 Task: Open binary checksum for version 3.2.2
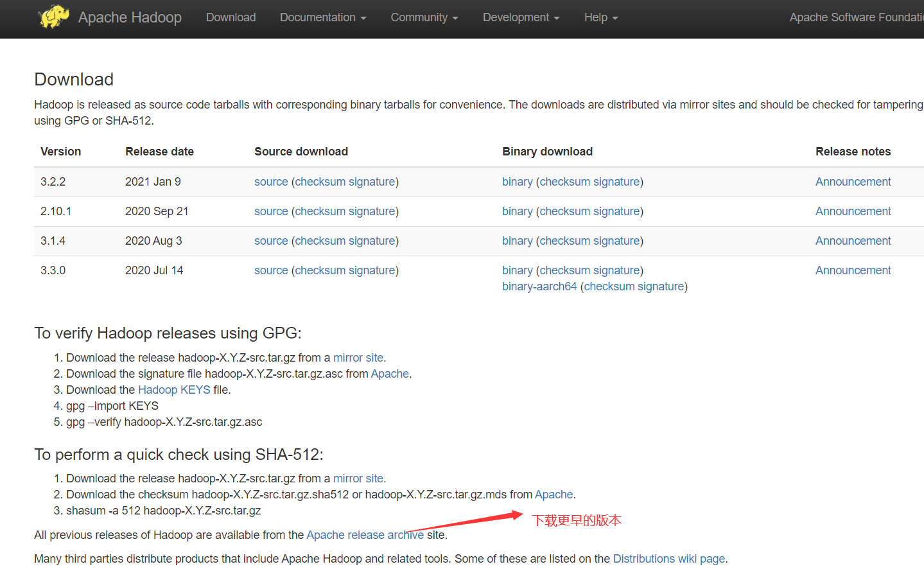(x=564, y=182)
